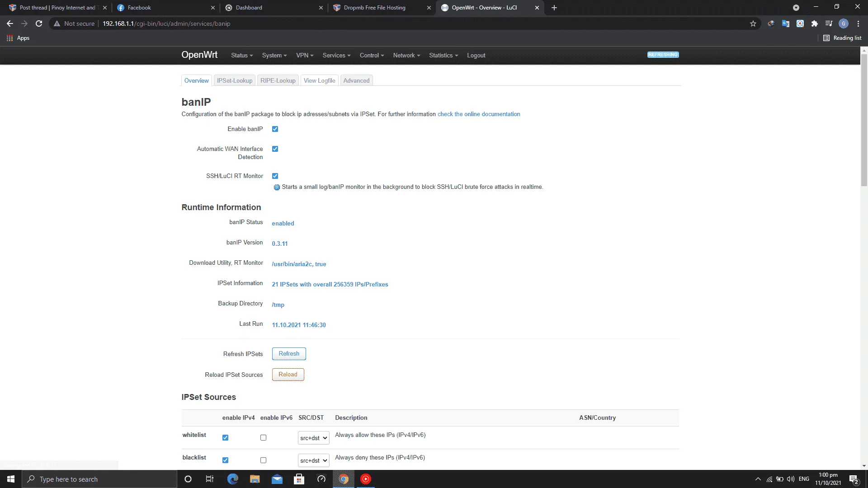Screen dimensions: 868x488
Task: Open File Explorer from taskbar
Action: [255, 479]
